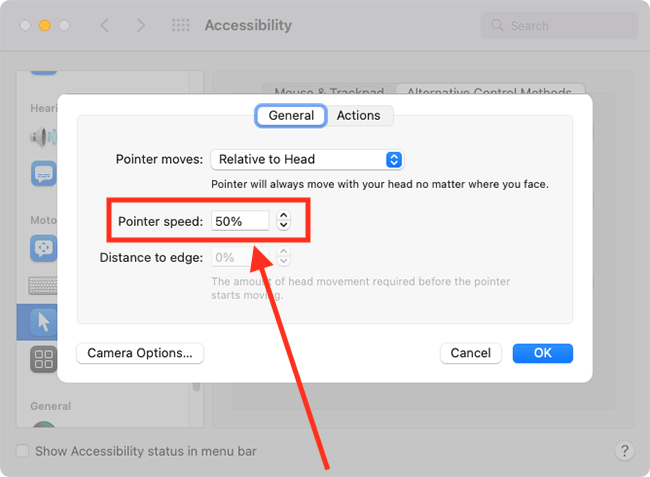Click the Pointer speed percentage field
The image size is (650, 477).
pyautogui.click(x=240, y=221)
